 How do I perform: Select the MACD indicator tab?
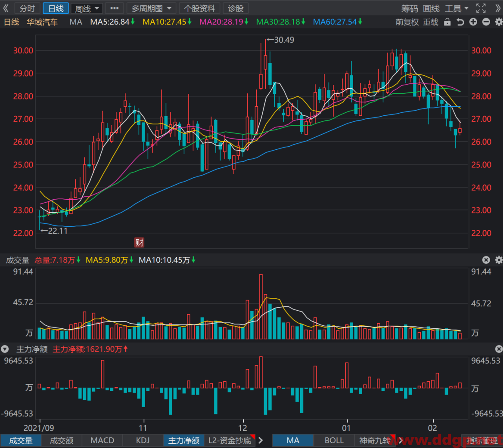point(102,441)
